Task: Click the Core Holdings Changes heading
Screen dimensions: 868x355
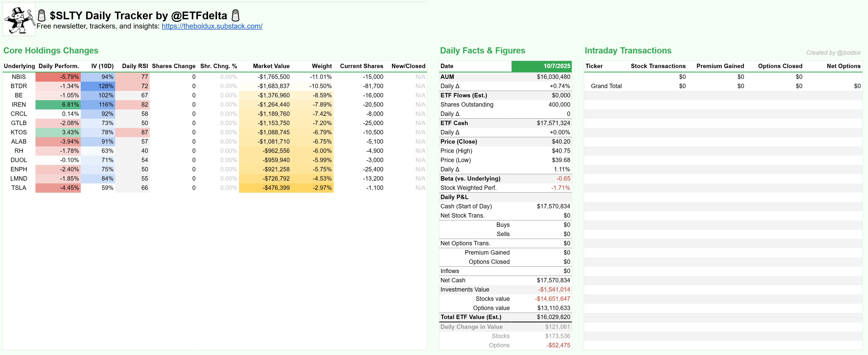Action: tap(51, 50)
